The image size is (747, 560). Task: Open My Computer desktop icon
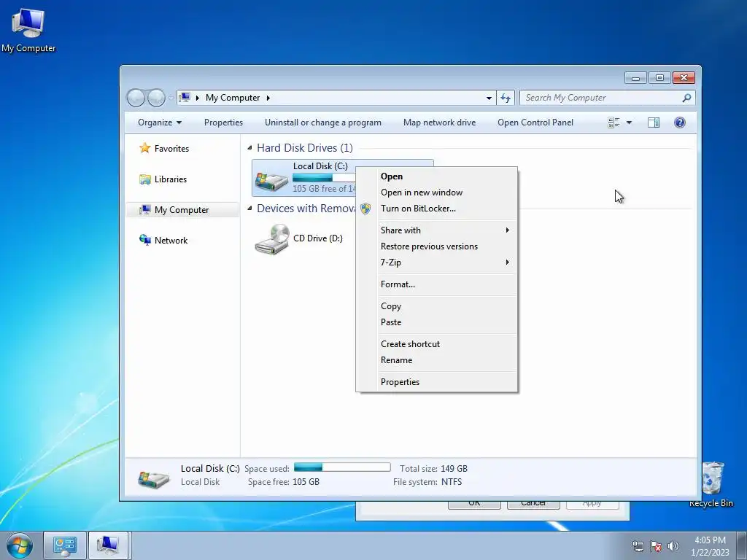[x=28, y=30]
